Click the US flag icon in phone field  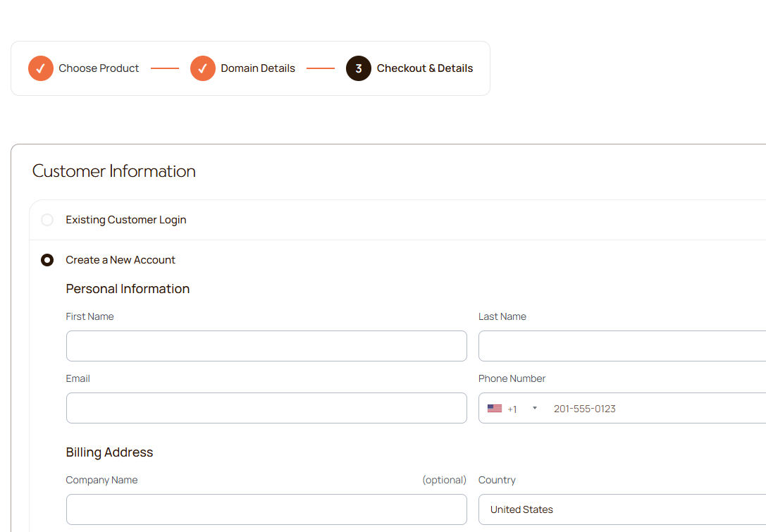(495, 409)
